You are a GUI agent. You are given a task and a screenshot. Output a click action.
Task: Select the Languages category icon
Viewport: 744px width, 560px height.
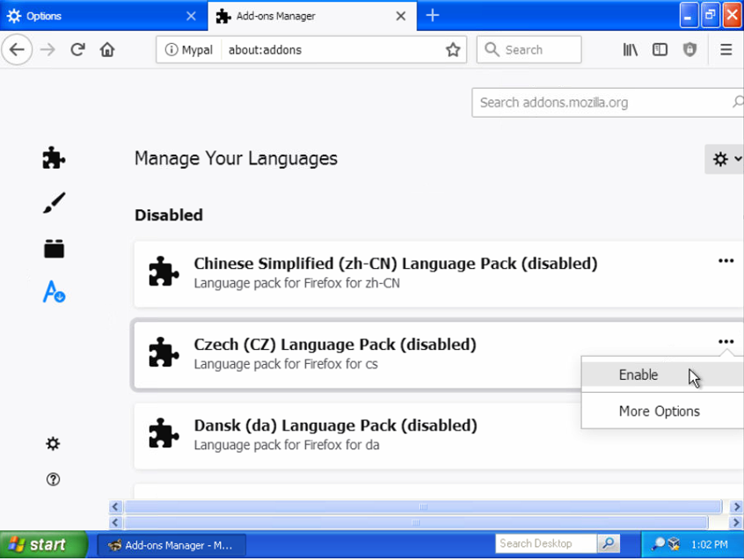pos(55,292)
